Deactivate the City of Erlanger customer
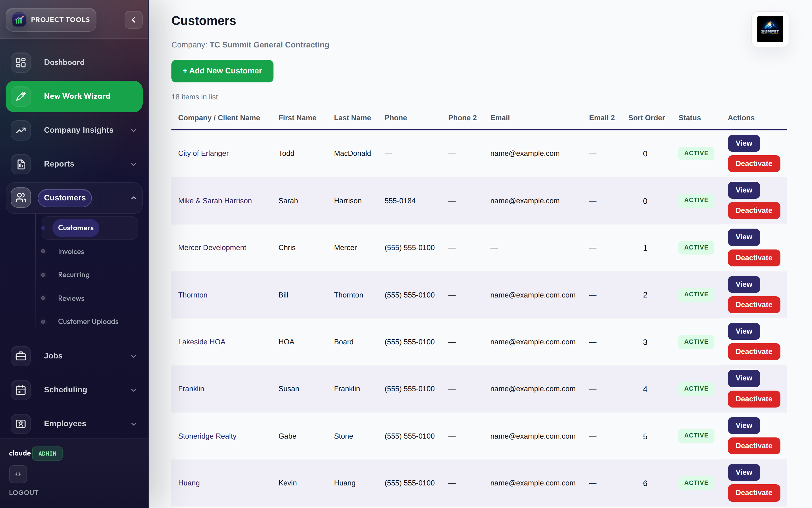 click(754, 164)
